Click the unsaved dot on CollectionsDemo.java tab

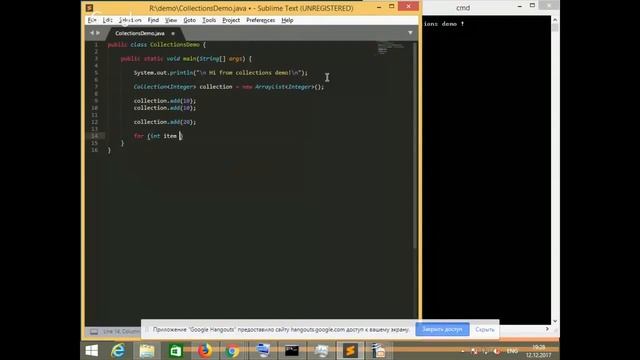coord(173,33)
